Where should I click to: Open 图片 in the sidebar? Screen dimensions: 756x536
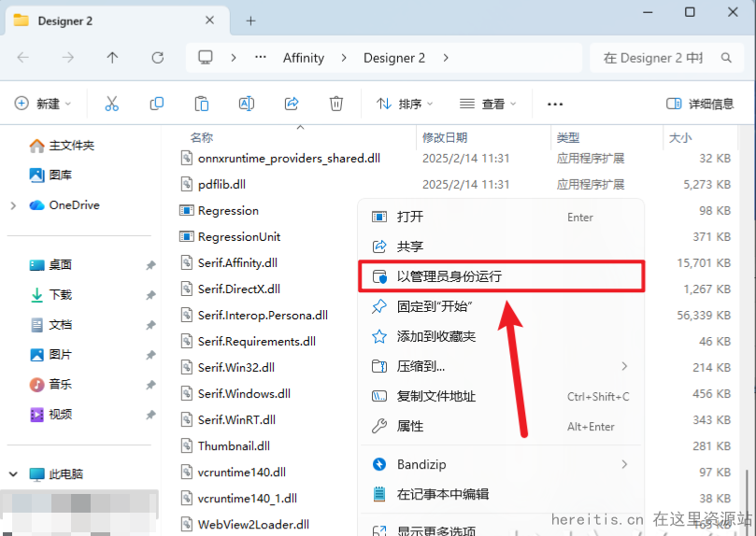click(50, 355)
